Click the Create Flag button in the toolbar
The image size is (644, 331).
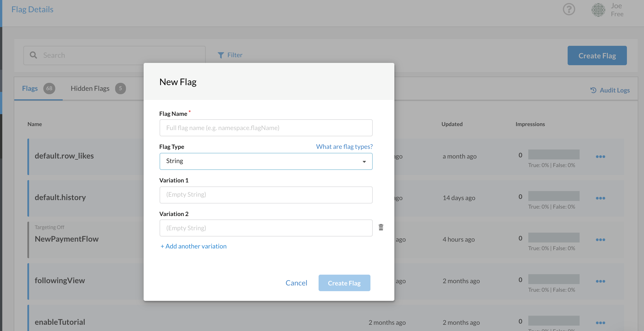[x=597, y=55]
